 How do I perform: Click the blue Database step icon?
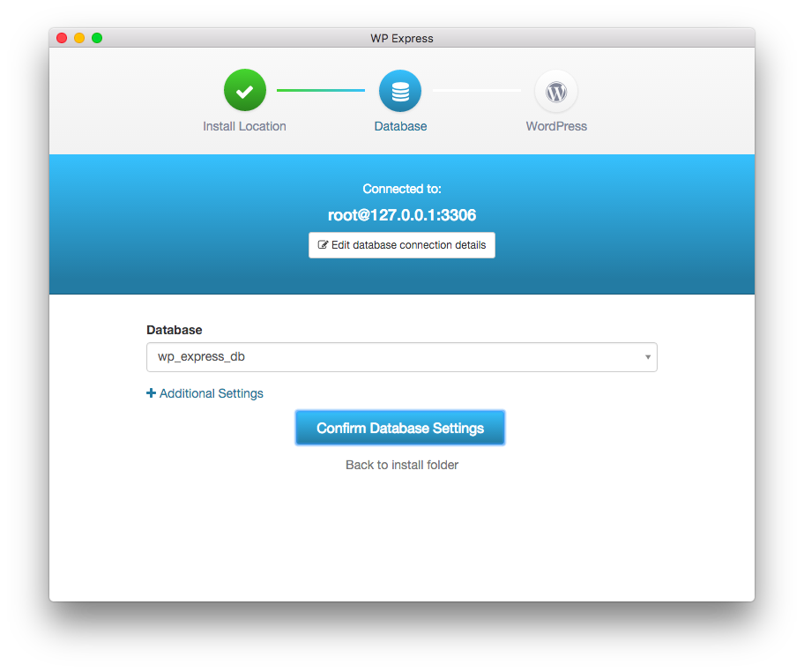[x=400, y=91]
